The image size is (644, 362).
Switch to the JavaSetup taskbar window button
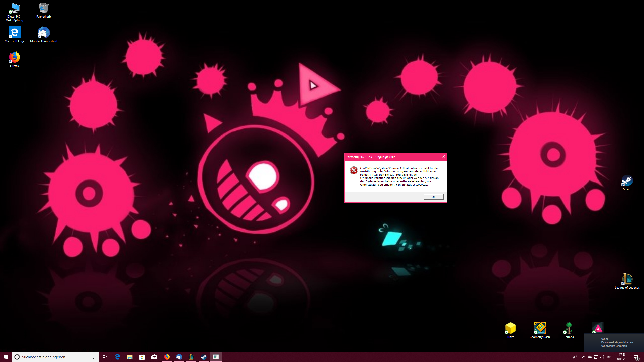216,357
